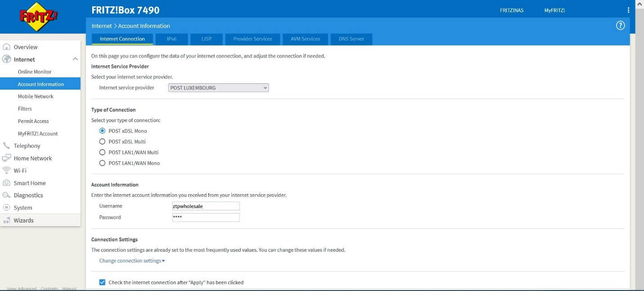The width and height of the screenshot is (644, 291).
Task: Click the Overview house icon
Action: (7, 47)
